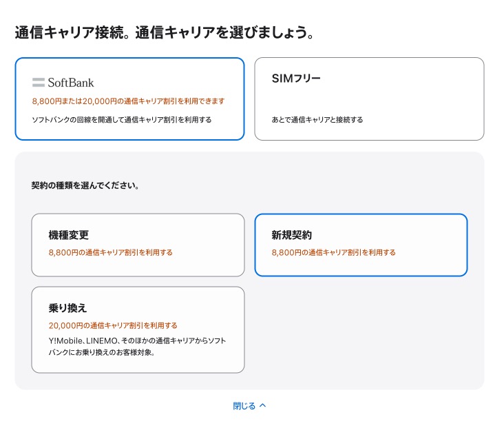
Task: Select the SIMフリー carrier option
Action: (369, 99)
